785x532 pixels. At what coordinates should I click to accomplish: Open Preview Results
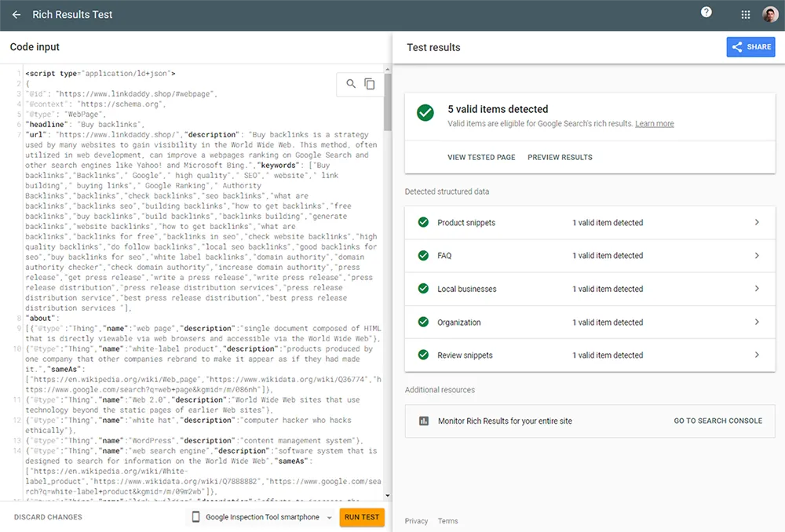pos(560,157)
